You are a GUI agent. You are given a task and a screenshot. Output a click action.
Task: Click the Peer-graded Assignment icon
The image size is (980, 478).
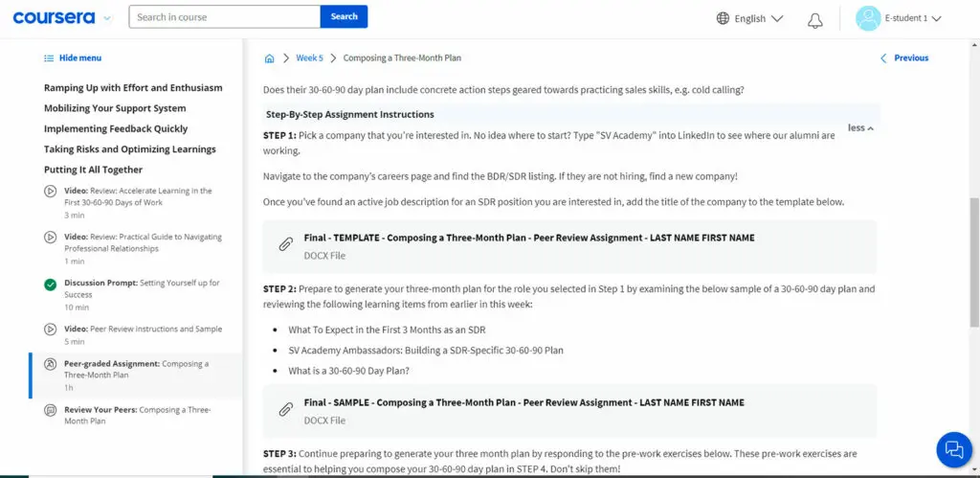point(50,364)
